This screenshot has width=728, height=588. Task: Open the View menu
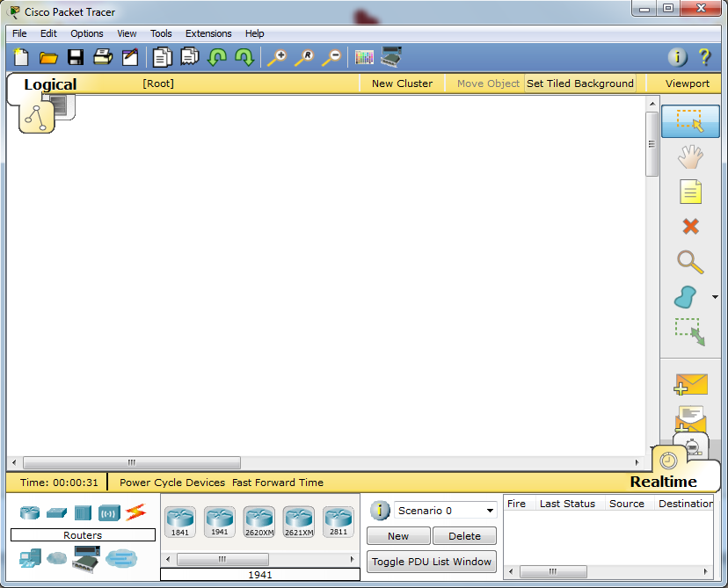127,33
